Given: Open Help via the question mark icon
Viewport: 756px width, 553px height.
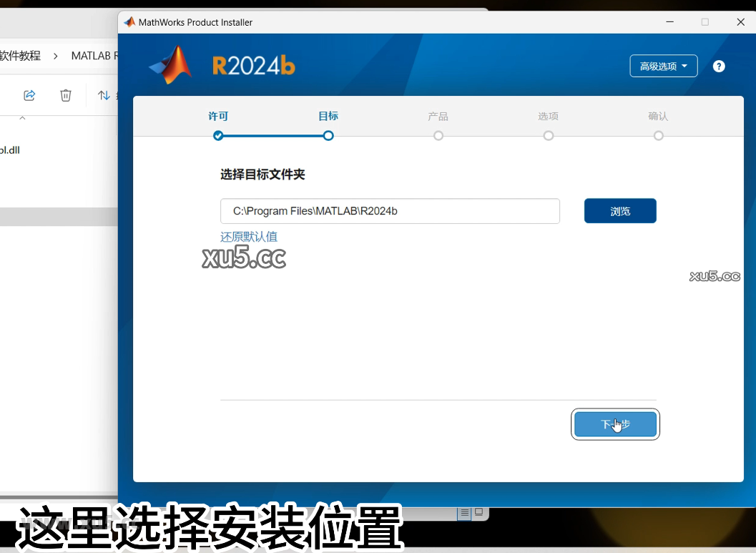Looking at the screenshot, I should pos(718,65).
